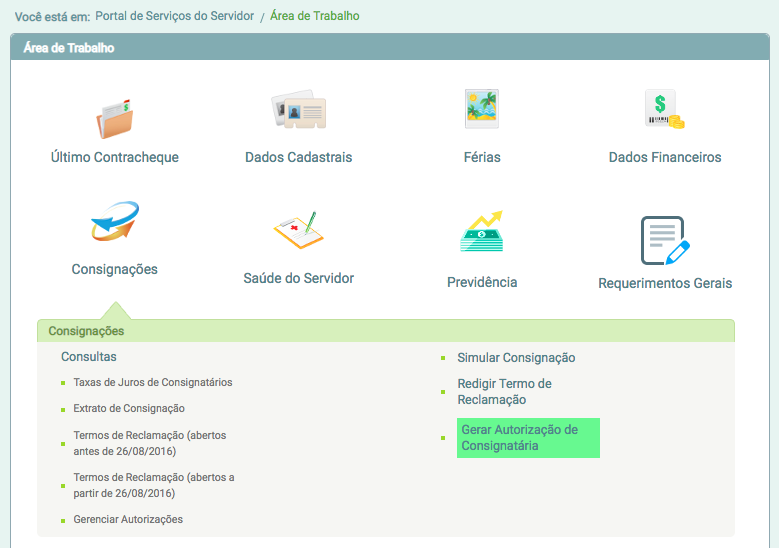
Task: Click the Previdência label
Action: coord(482,282)
